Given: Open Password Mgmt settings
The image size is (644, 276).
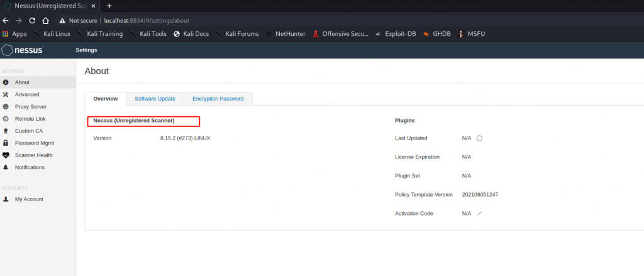Looking at the screenshot, I should [38, 143].
